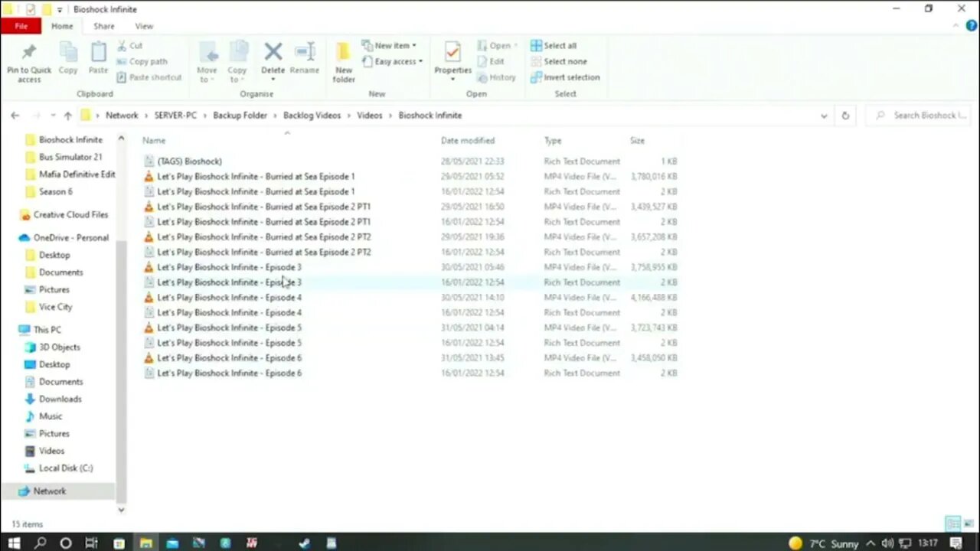Open Bus Simulator 21 quick access folder
Image resolution: width=980 pixels, height=551 pixels.
[x=70, y=157]
